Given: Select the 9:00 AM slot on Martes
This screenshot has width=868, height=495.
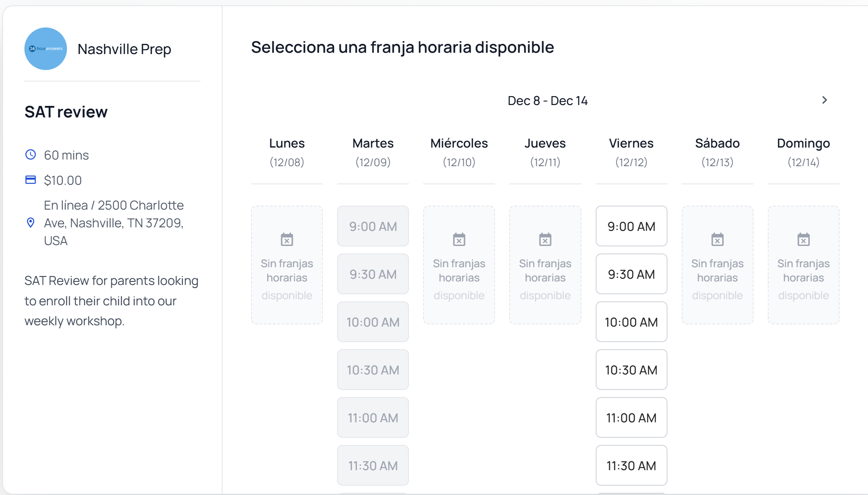Looking at the screenshot, I should [x=373, y=226].
